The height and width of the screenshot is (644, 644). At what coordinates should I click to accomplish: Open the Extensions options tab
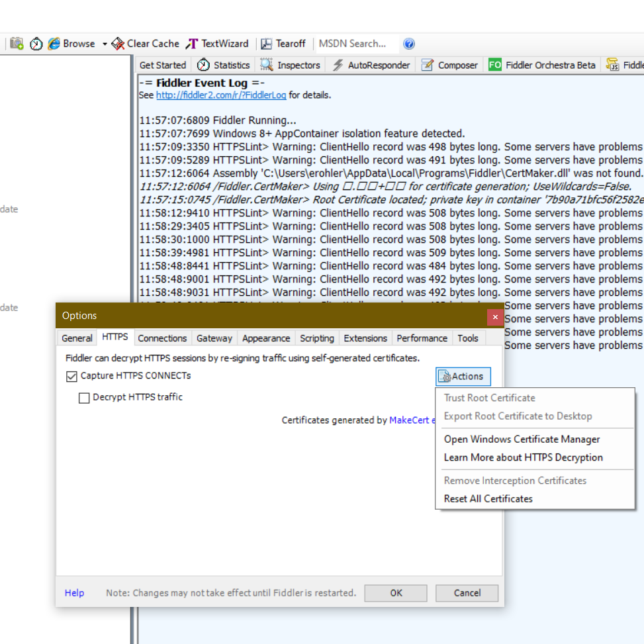click(x=365, y=338)
